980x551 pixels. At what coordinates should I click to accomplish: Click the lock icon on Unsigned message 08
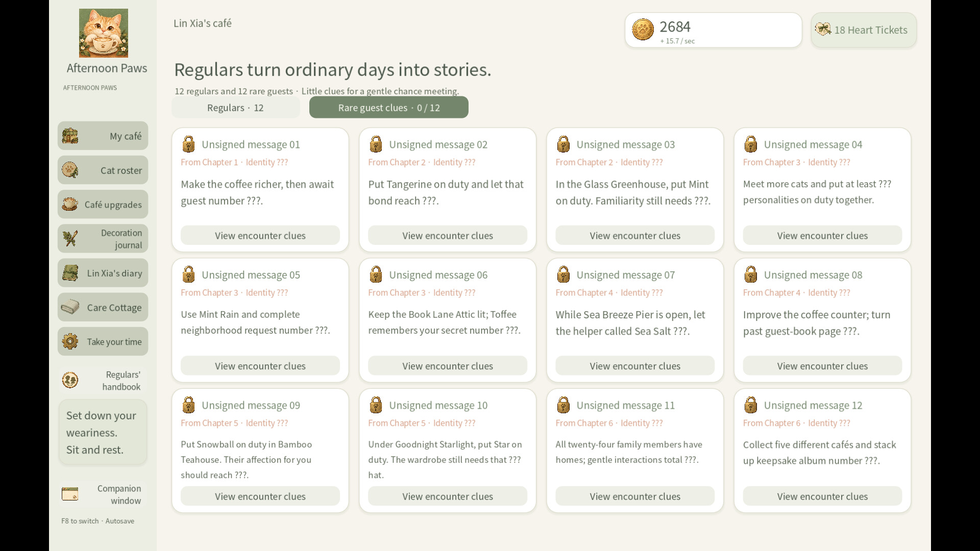coord(750,274)
